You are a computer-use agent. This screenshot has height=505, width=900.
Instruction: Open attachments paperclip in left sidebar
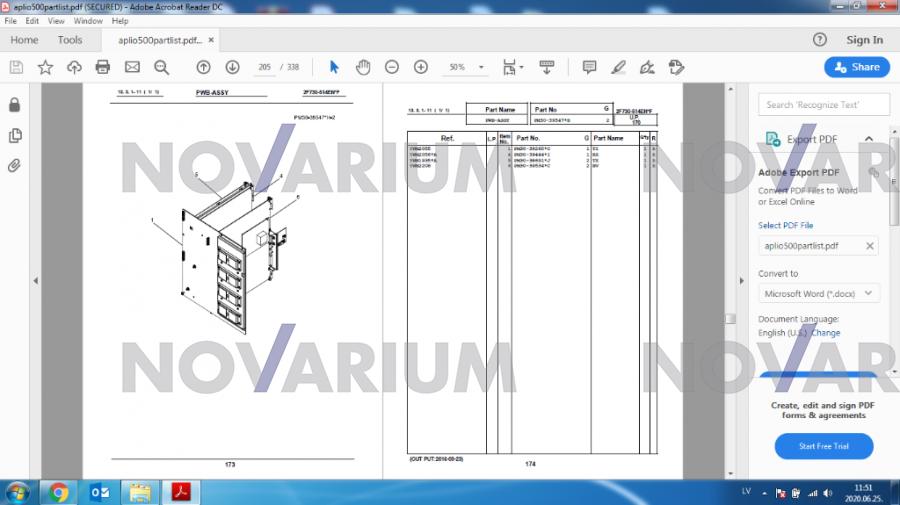click(x=14, y=166)
